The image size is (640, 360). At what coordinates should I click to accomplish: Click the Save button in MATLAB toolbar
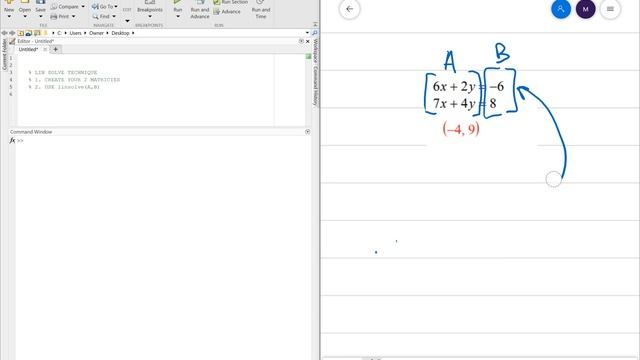(40, 6)
